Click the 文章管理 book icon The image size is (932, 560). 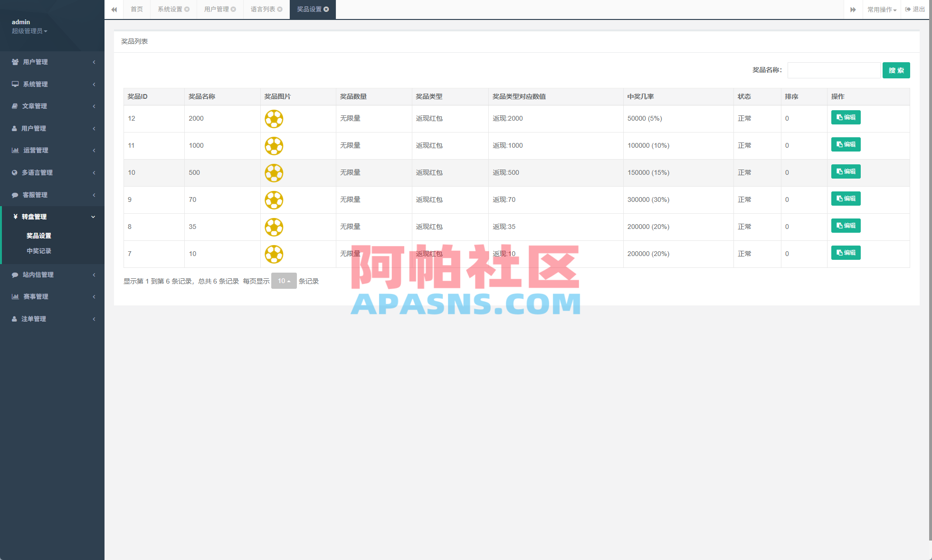point(14,106)
